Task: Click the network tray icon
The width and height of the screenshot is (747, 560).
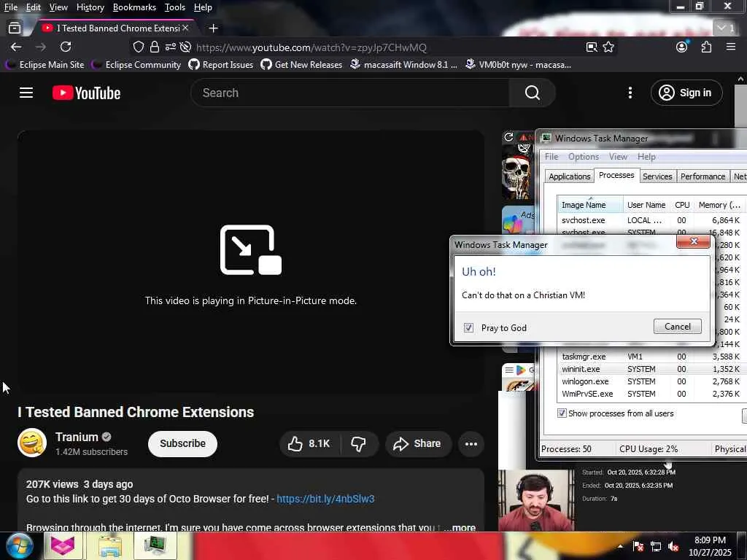Action: point(656,547)
